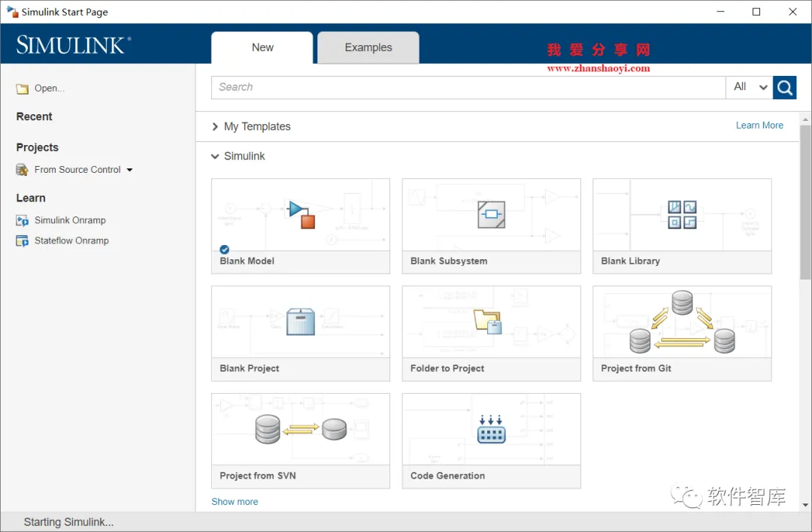This screenshot has width=812, height=532.
Task: Click the Learn heading in the sidebar
Action: [x=31, y=198]
